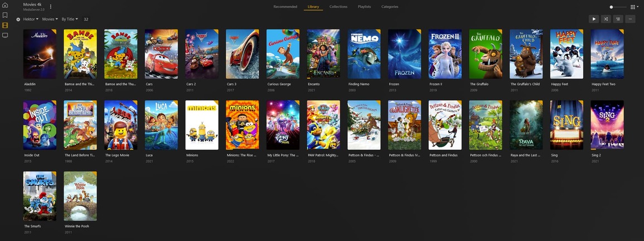The image size is (644, 241).
Task: Open the Cars poster with red car
Action: (x=161, y=53)
